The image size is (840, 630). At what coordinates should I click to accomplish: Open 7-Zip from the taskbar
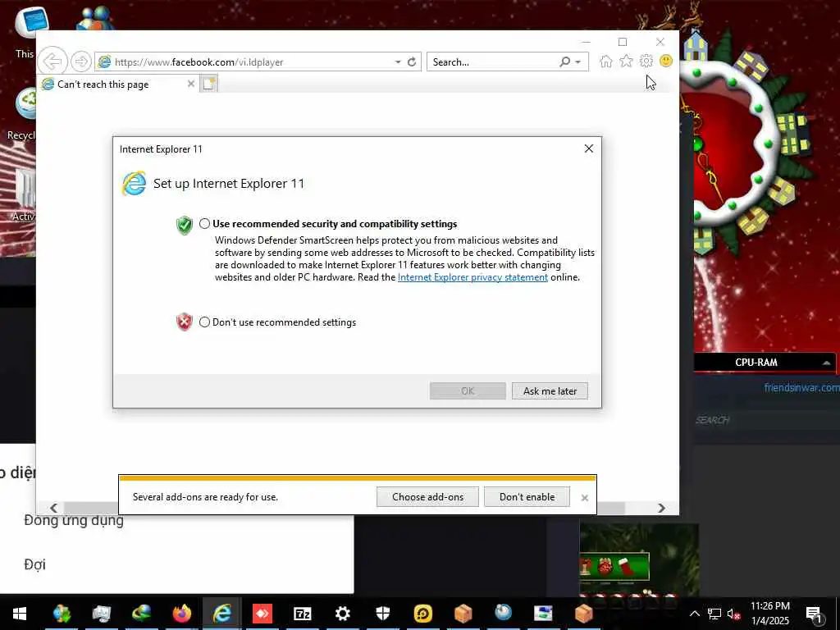(302, 614)
